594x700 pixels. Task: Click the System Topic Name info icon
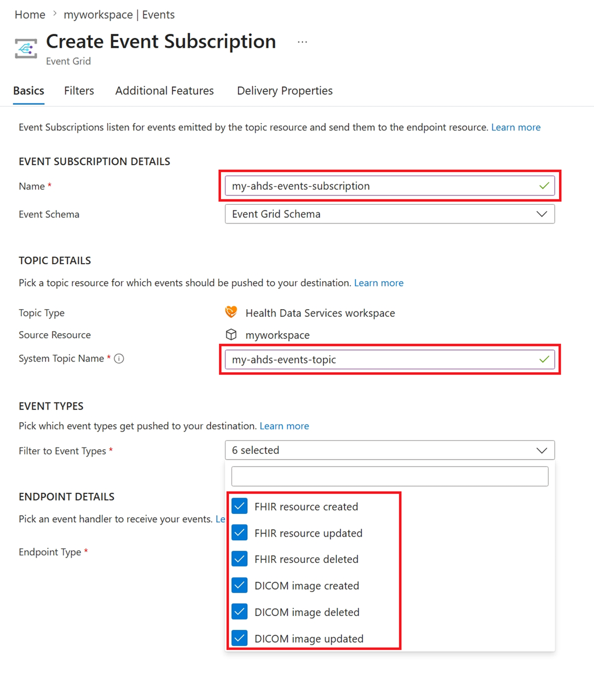tap(119, 359)
